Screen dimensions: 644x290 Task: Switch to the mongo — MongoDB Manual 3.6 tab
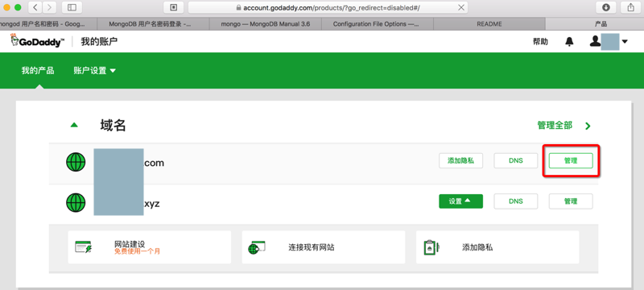266,24
